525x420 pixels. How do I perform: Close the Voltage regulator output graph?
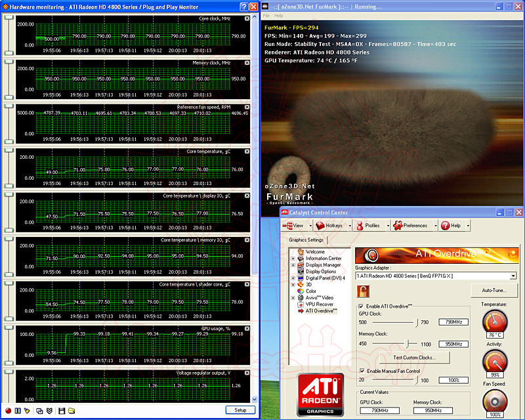247,373
